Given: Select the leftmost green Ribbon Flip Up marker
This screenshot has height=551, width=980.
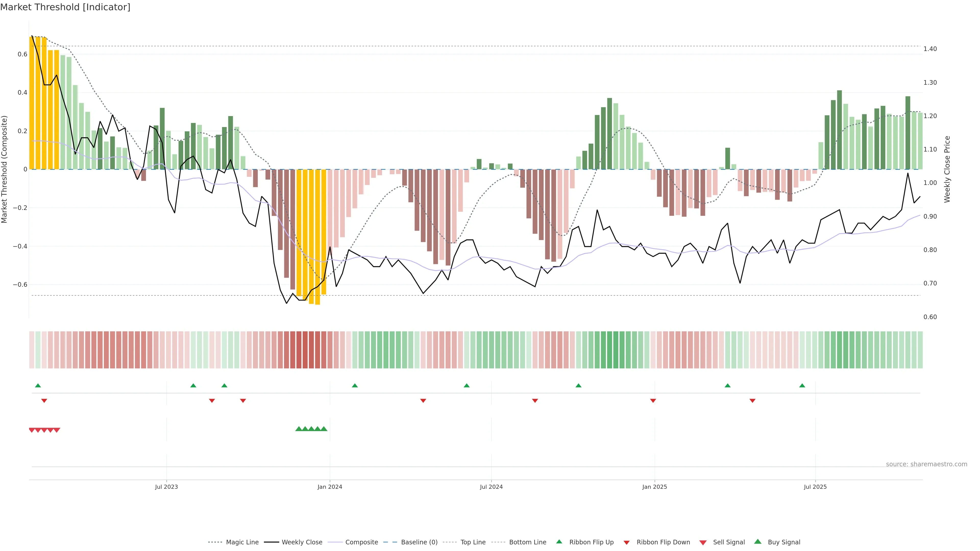Looking at the screenshot, I should coord(38,386).
